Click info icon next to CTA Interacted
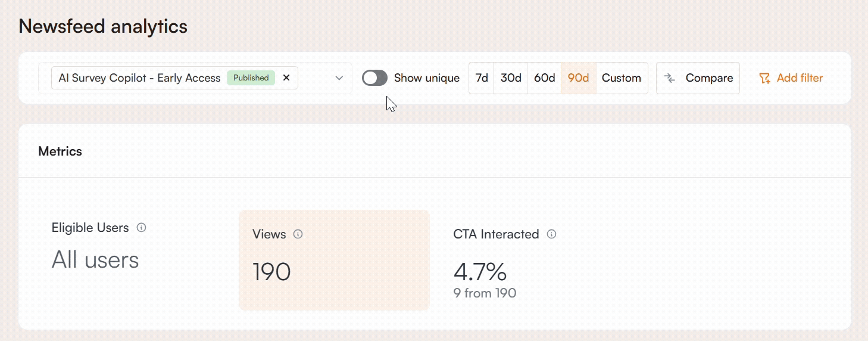 551,234
